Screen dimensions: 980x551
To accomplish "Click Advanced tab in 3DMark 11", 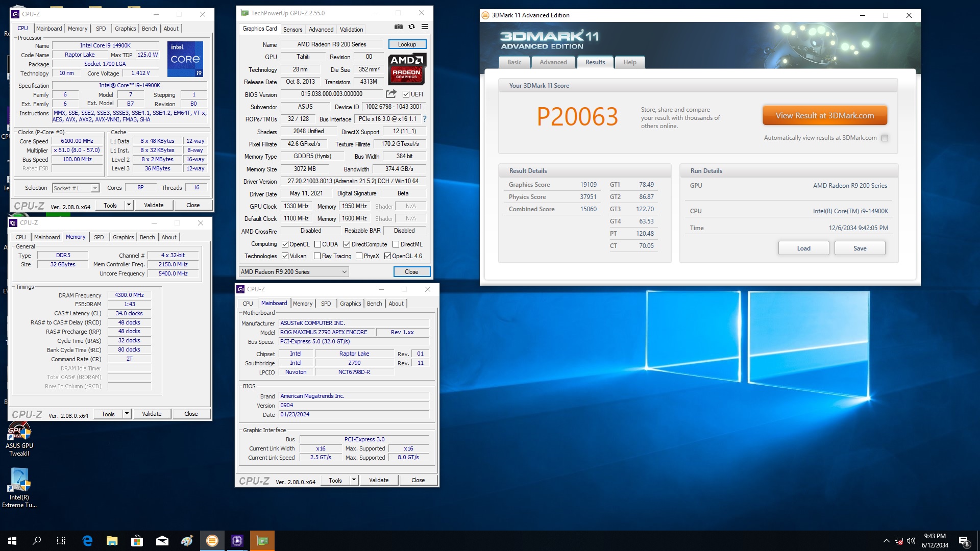I will pos(553,62).
